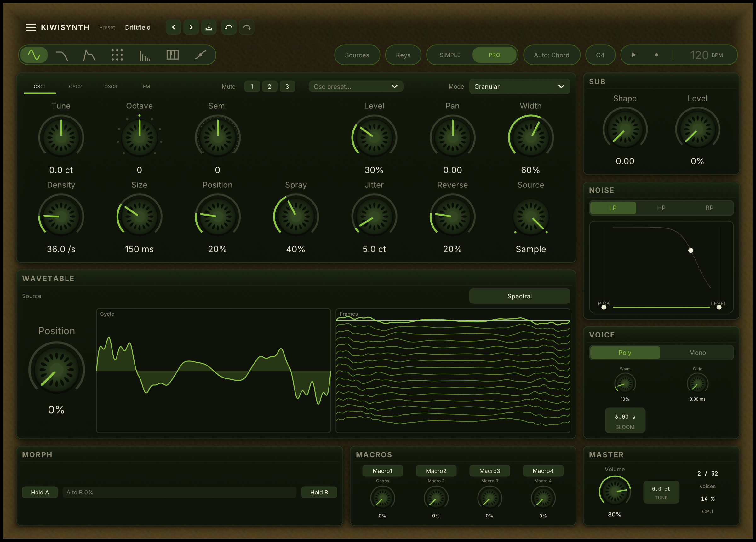
Task: Click the A to B morph slider
Action: coord(180,493)
